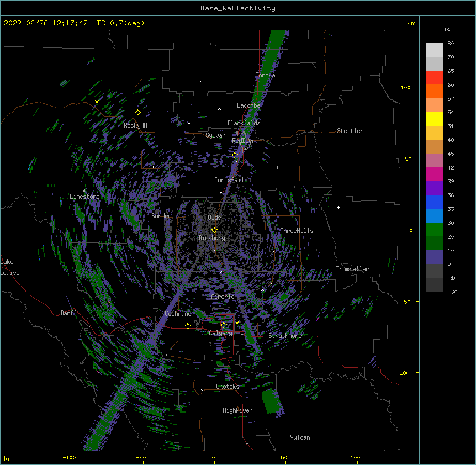This screenshot has width=476, height=465.
Task: Click the yellow V marker east of Calgary
Action: pos(237,323)
